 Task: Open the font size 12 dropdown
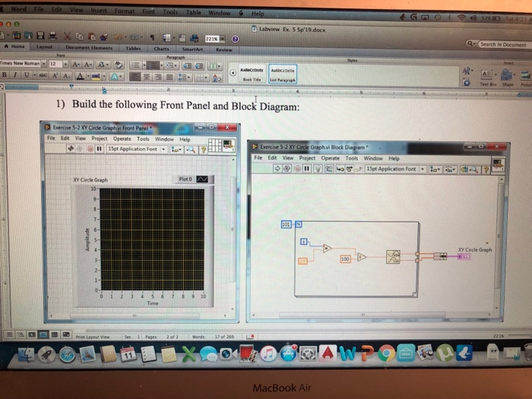65,64
